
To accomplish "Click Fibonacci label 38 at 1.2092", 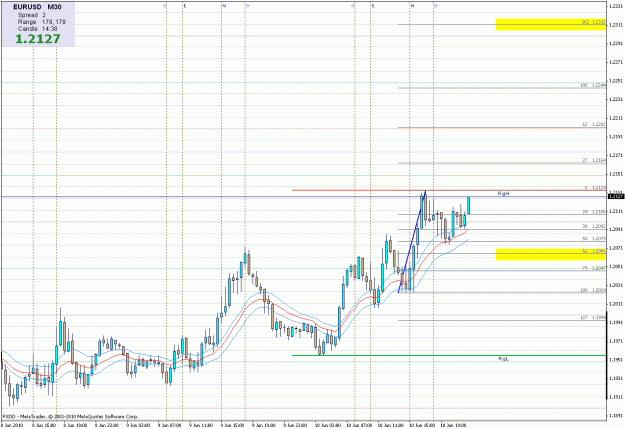I will pos(594,226).
